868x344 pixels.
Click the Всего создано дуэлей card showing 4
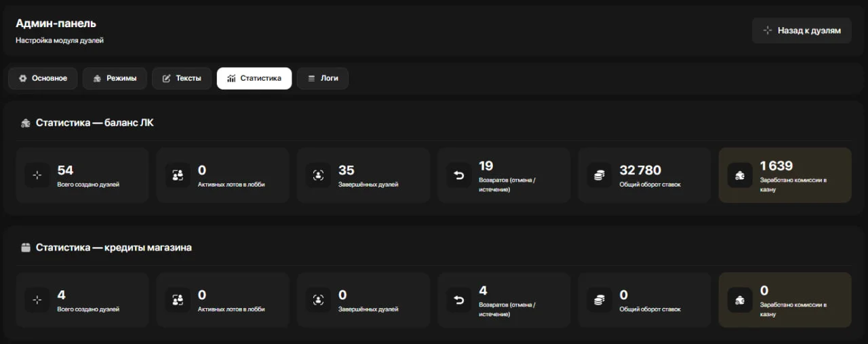[x=82, y=300]
